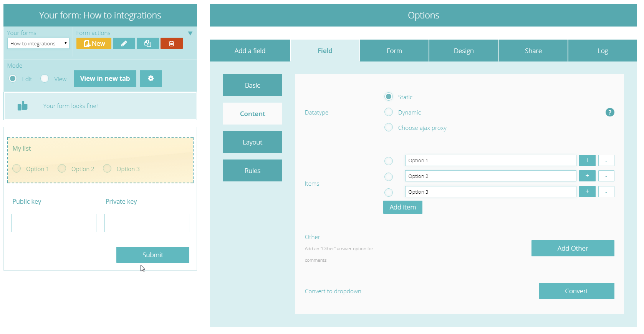Click the Datatype help question mark
The width and height of the screenshot is (644, 334).
610,112
